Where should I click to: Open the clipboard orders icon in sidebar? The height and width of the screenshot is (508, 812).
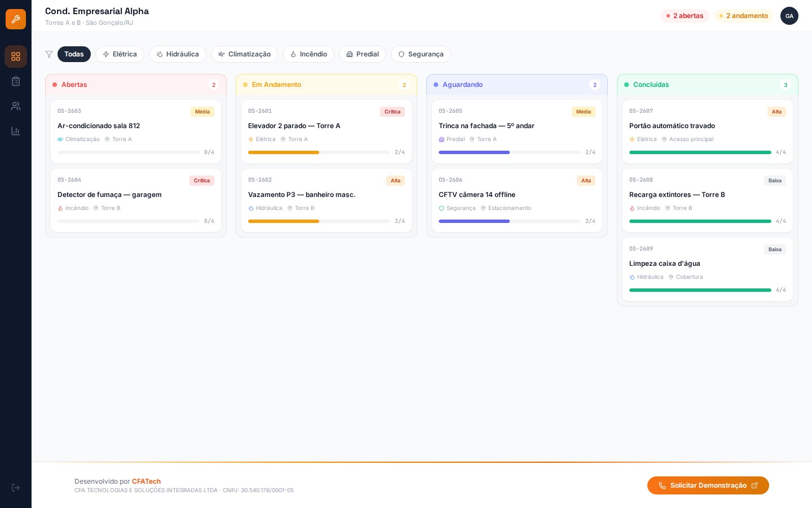click(16, 81)
